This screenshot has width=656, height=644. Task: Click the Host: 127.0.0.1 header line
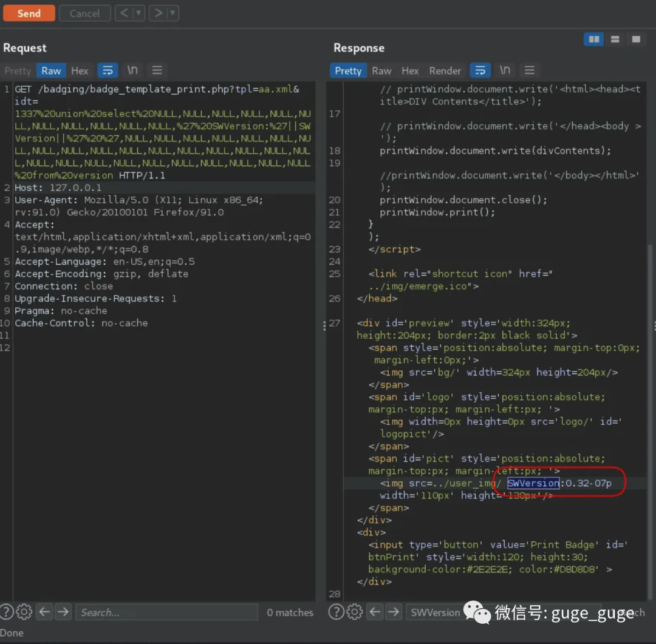(58, 188)
